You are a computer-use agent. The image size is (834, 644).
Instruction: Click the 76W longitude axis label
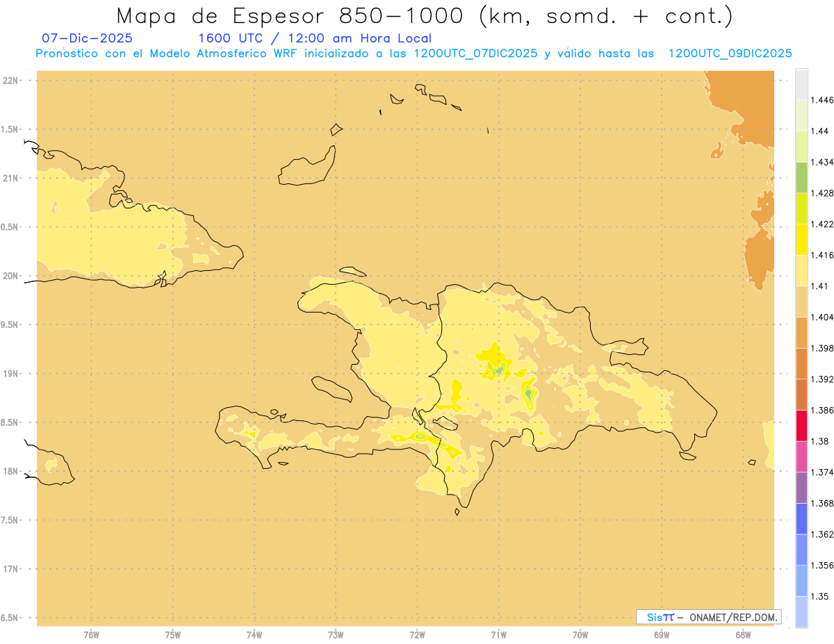[91, 634]
